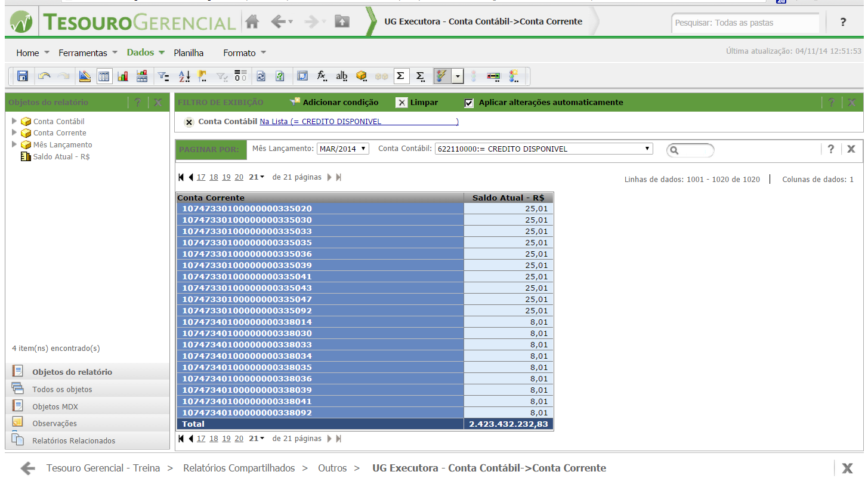Click the quick thresholds lightning icon

(441, 76)
